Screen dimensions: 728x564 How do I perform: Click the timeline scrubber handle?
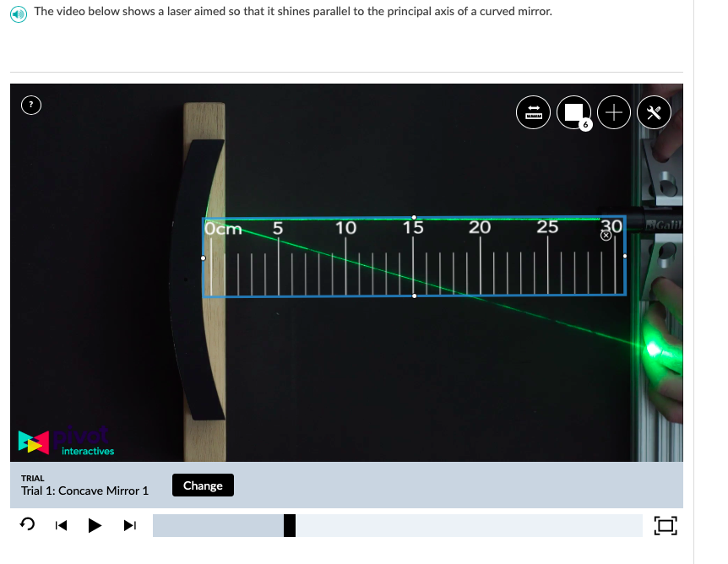(x=290, y=525)
